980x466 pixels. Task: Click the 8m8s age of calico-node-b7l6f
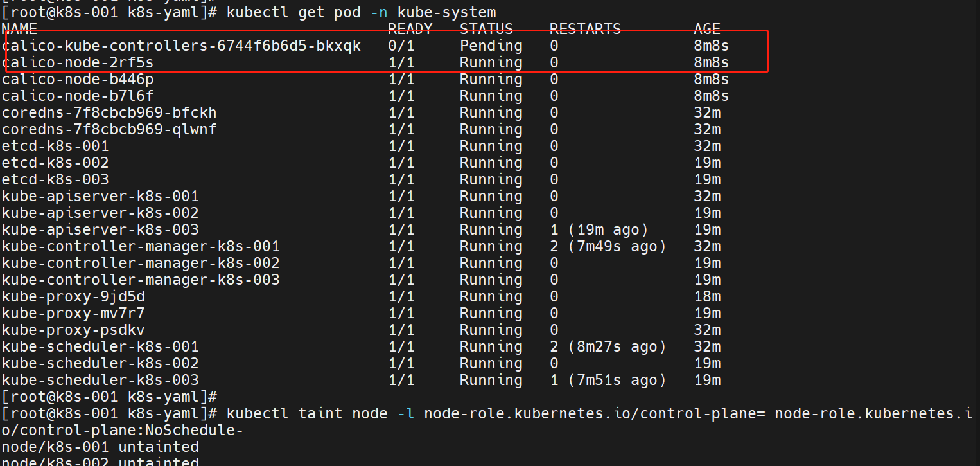pos(712,96)
